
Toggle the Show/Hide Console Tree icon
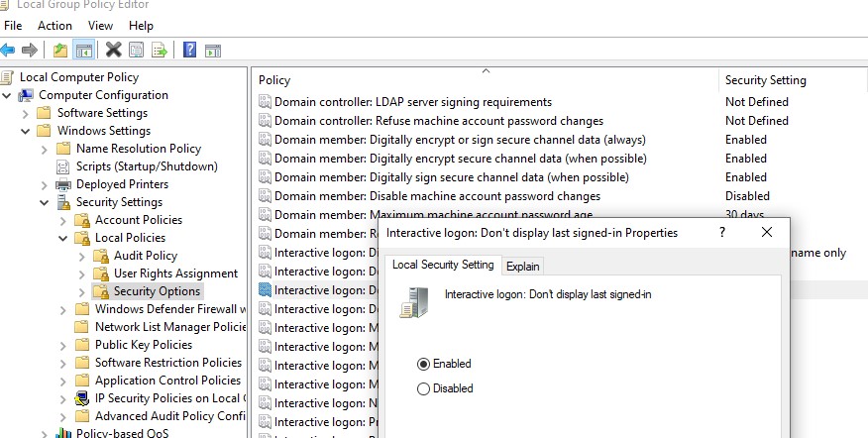tap(84, 50)
